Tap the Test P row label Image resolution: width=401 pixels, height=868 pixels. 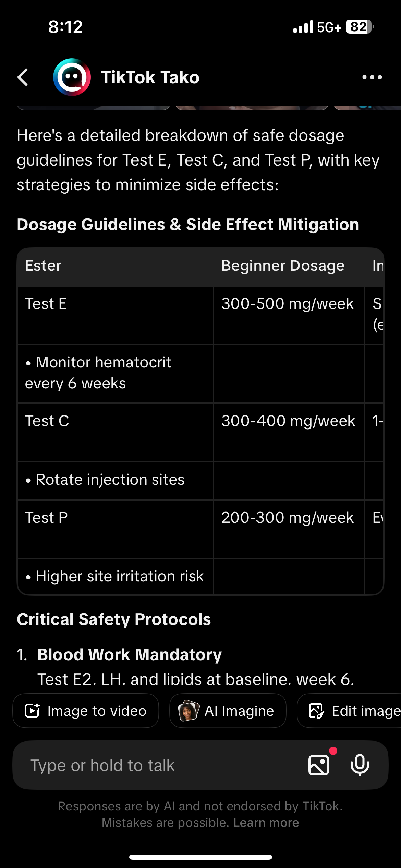[x=47, y=518]
